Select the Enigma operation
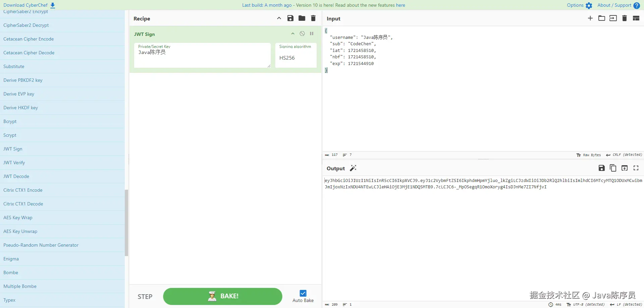 pos(62,259)
